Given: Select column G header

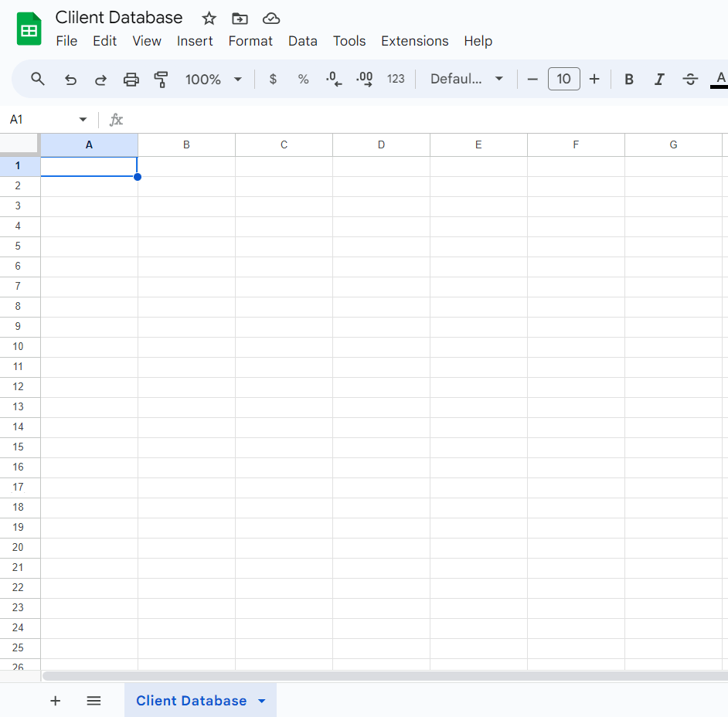Looking at the screenshot, I should (674, 144).
